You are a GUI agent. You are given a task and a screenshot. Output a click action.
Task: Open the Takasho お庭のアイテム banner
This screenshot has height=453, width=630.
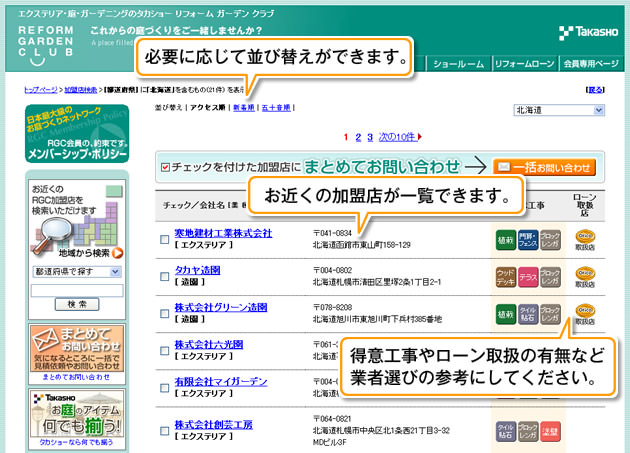pyautogui.click(x=77, y=414)
